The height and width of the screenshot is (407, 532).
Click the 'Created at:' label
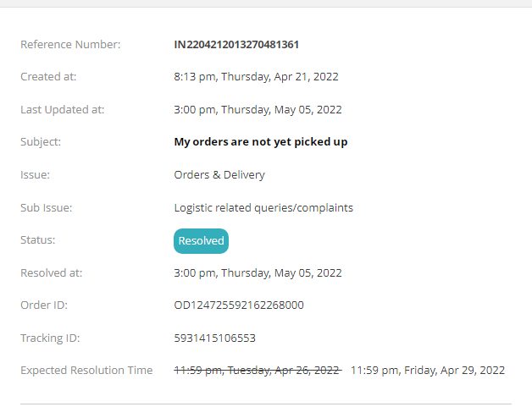tap(48, 77)
